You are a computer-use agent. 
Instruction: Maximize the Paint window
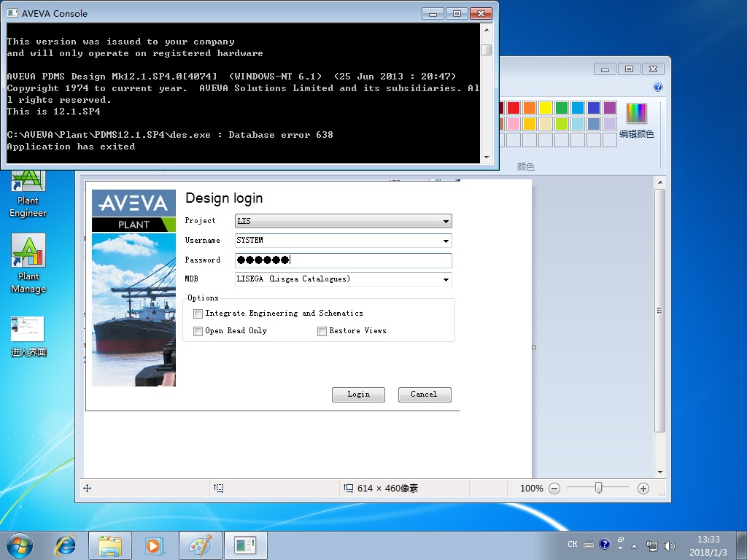coord(629,69)
